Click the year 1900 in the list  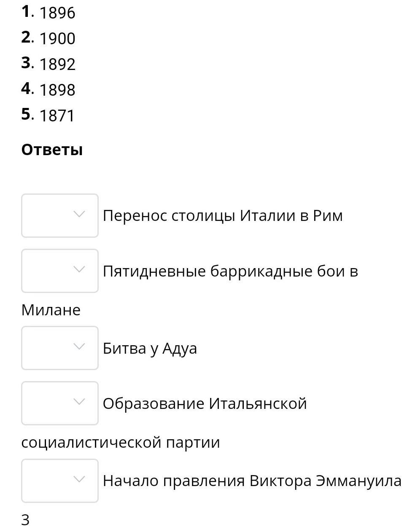point(57,39)
